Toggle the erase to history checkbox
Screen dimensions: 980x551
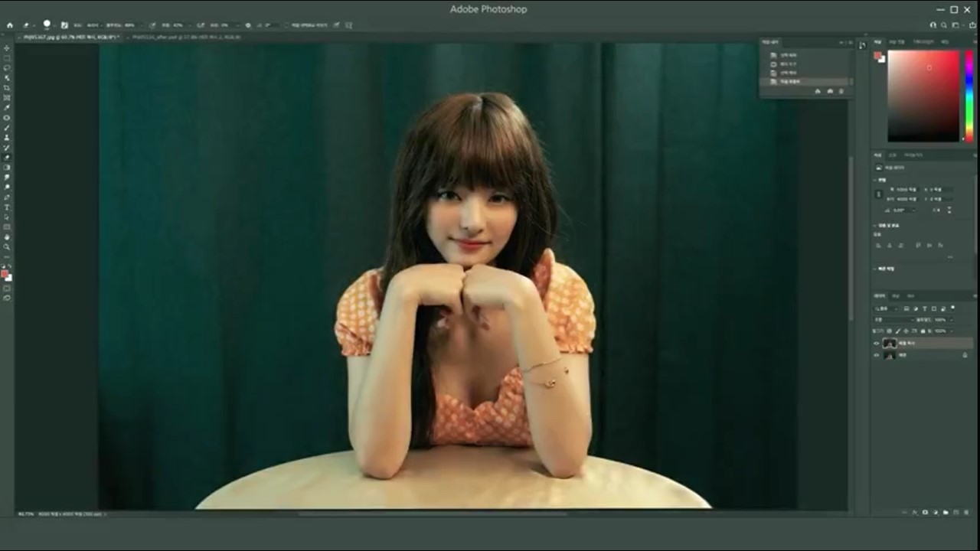(286, 25)
